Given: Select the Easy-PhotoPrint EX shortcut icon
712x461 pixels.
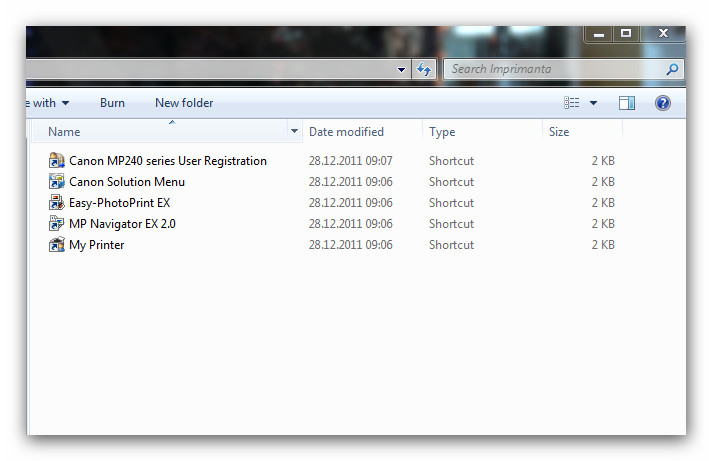Looking at the screenshot, I should [56, 203].
